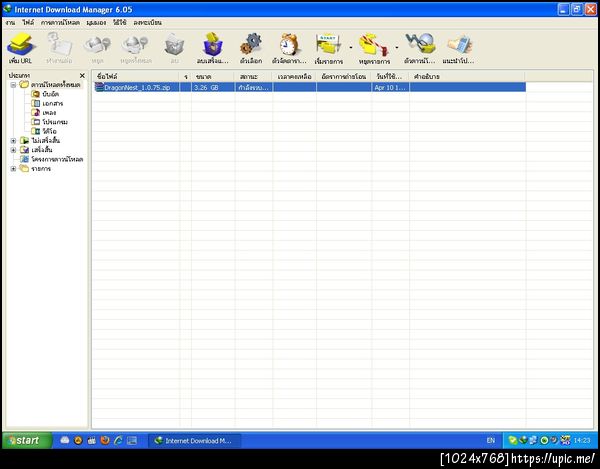Select the Compressed category in tree
Viewport: 600px width, 469px height.
45,94
